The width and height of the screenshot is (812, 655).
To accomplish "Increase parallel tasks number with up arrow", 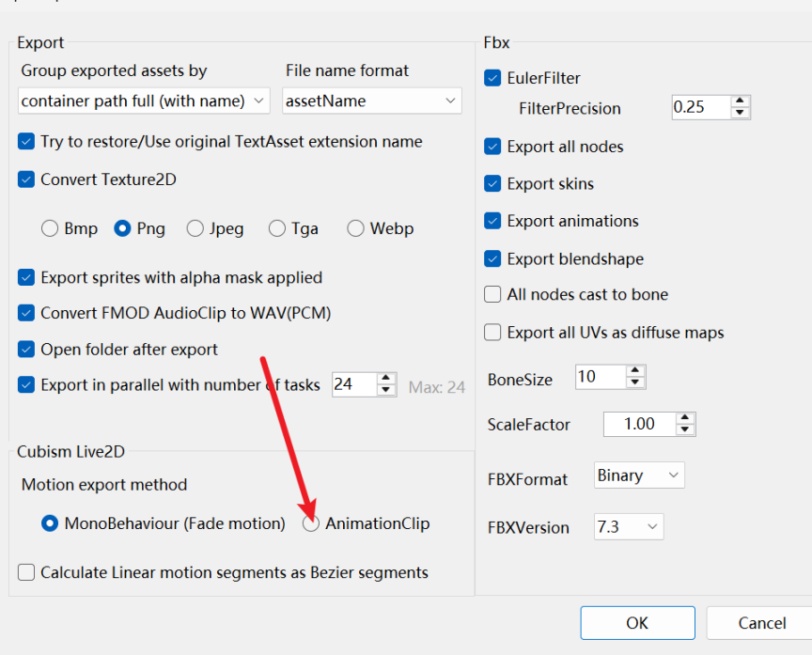I will [386, 379].
